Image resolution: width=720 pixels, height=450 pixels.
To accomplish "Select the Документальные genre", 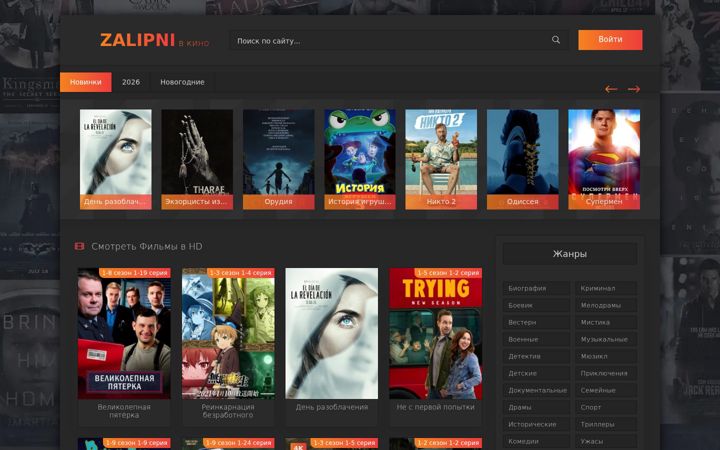I will tap(536, 390).
